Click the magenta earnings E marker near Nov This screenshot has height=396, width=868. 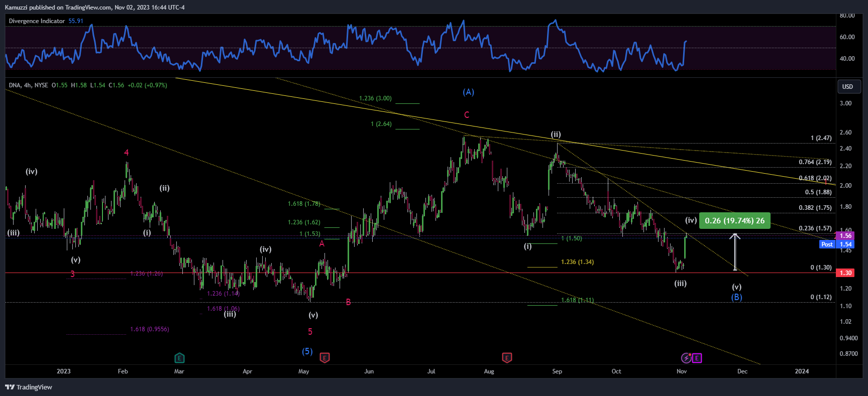pyautogui.click(x=697, y=358)
